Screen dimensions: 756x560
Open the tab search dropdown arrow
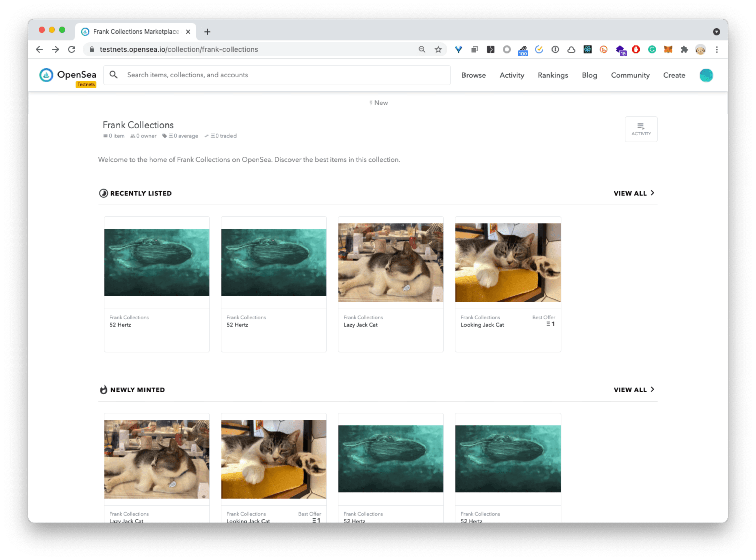[716, 32]
